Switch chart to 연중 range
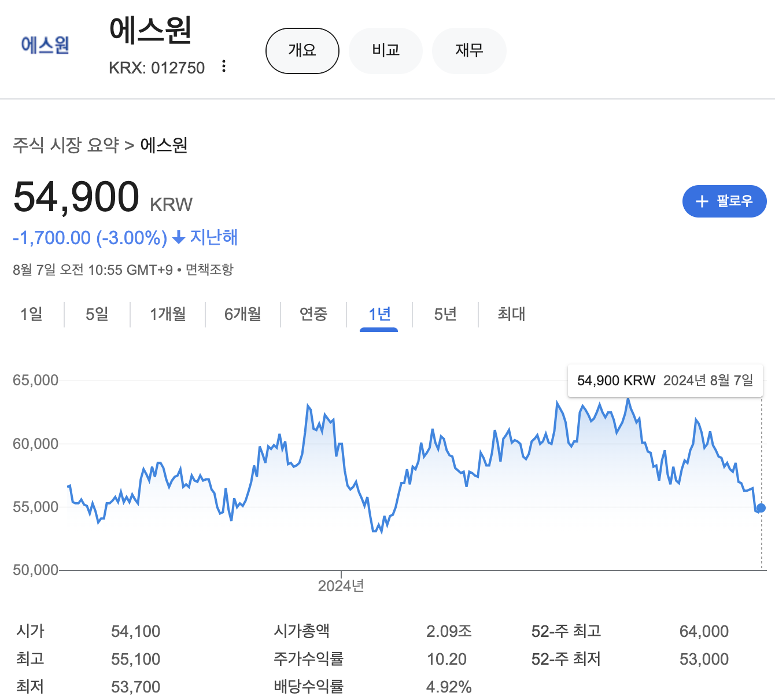 (313, 314)
